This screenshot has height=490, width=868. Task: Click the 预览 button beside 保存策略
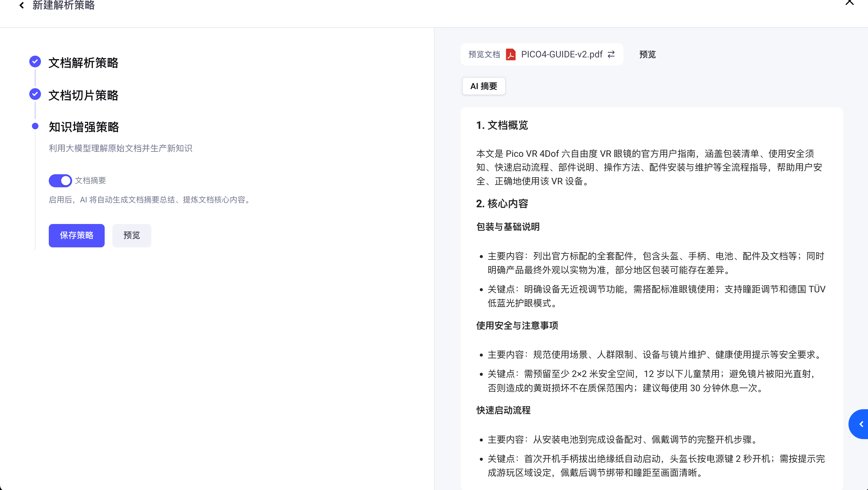coord(132,236)
